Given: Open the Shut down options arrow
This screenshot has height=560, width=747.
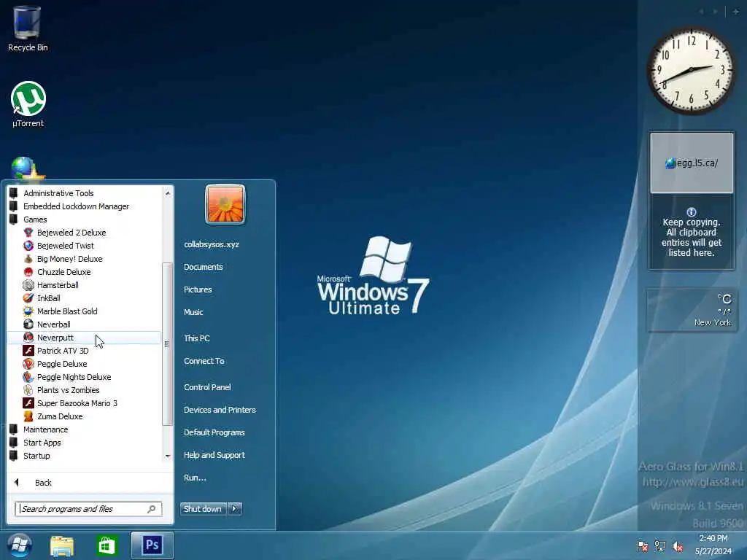Looking at the screenshot, I should (x=234, y=509).
